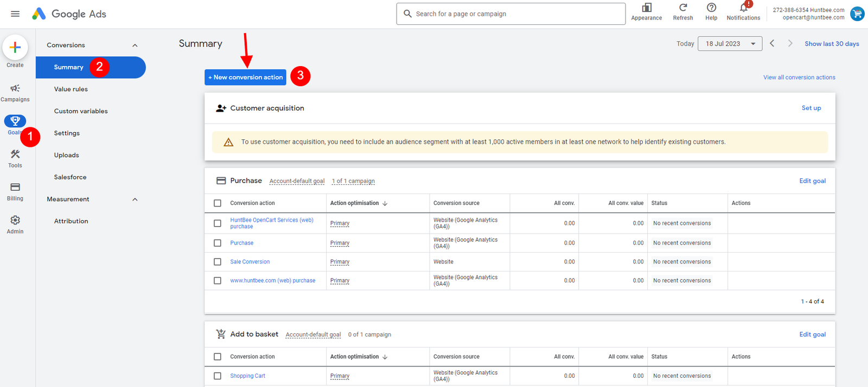The image size is (868, 387).
Task: Open the Shopping Cart conversion action link
Action: (x=247, y=376)
